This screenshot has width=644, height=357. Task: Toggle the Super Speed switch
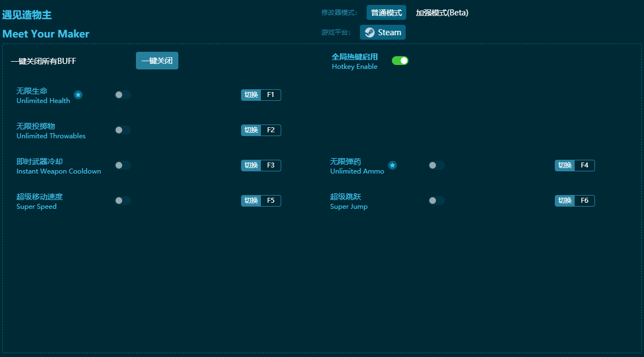(x=122, y=201)
